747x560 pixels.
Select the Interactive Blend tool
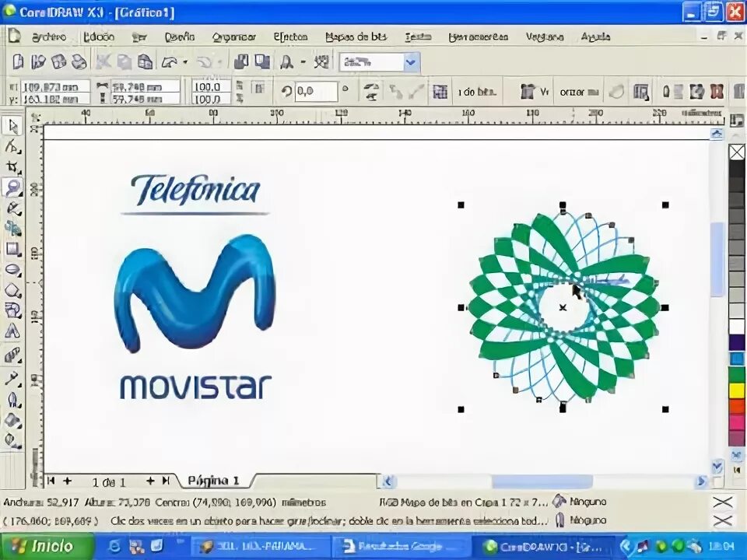[12, 355]
